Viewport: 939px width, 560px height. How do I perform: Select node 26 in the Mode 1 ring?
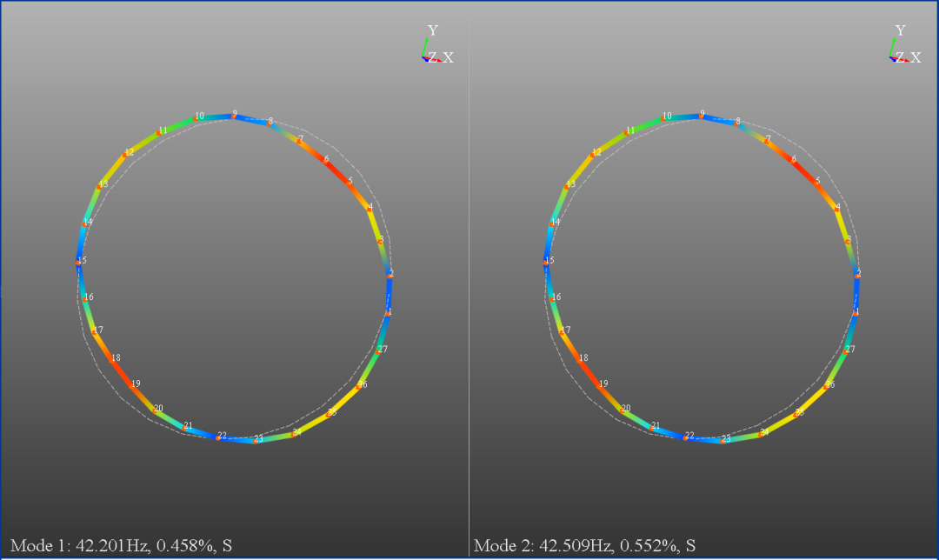pos(359,387)
